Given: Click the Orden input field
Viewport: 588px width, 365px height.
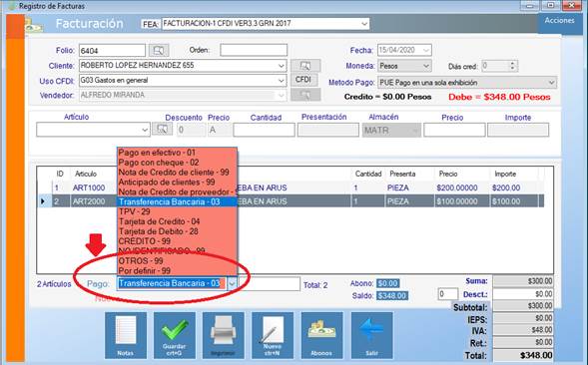Looking at the screenshot, I should [254, 50].
